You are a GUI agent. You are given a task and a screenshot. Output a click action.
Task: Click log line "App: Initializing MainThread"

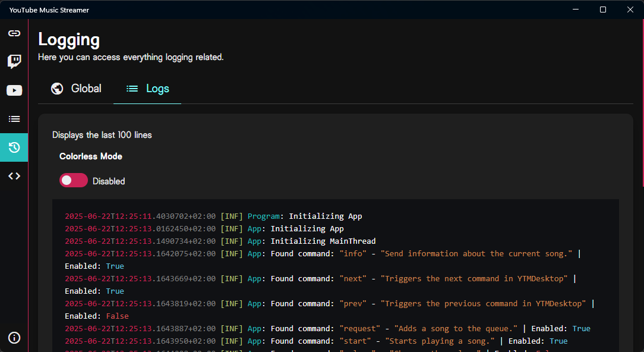tap(220, 241)
